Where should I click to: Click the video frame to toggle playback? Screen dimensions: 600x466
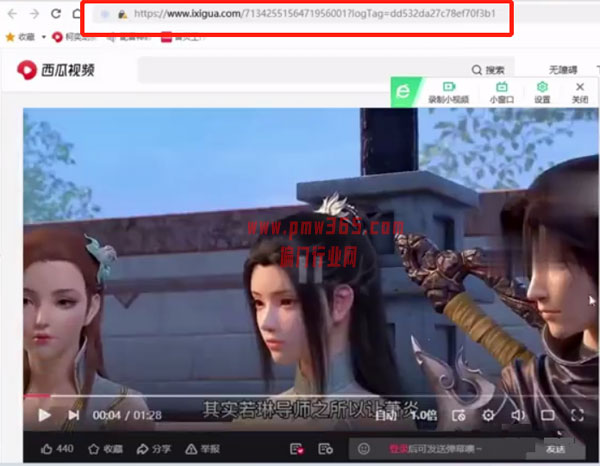pyautogui.click(x=311, y=251)
